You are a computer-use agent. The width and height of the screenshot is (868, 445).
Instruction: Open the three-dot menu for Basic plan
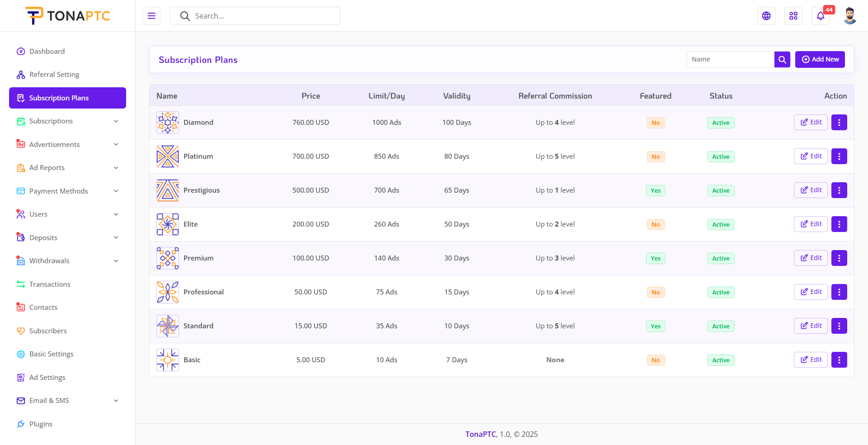click(x=839, y=360)
